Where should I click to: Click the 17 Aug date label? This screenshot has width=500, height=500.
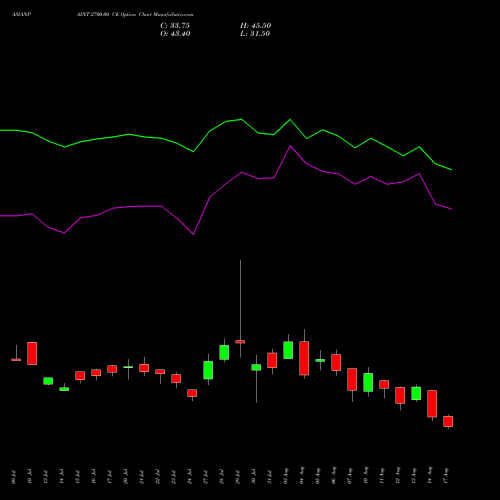point(446,476)
